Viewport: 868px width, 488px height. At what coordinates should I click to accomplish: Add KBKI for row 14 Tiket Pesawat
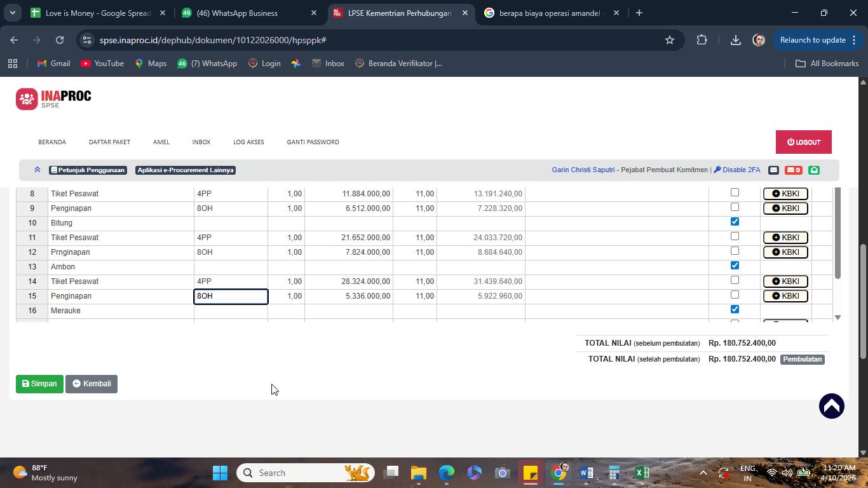pos(785,281)
